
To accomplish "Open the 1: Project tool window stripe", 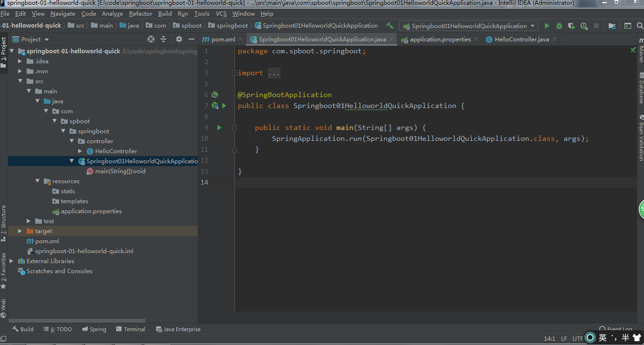I will coord(3,51).
